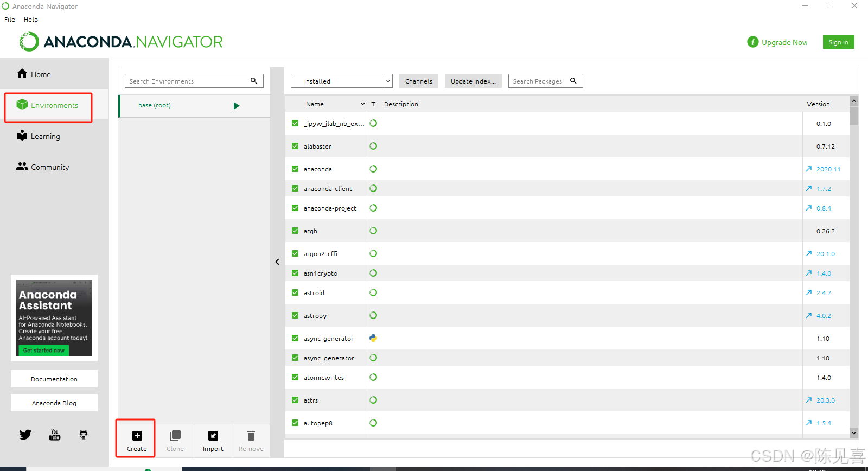Click the scrollbar down arrow
Image resolution: width=868 pixels, height=471 pixels.
[854, 432]
